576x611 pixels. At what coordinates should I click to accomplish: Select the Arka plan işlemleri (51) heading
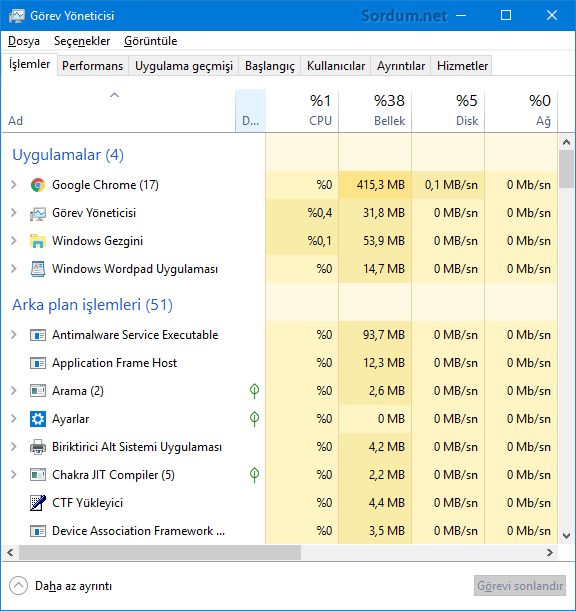click(x=92, y=305)
